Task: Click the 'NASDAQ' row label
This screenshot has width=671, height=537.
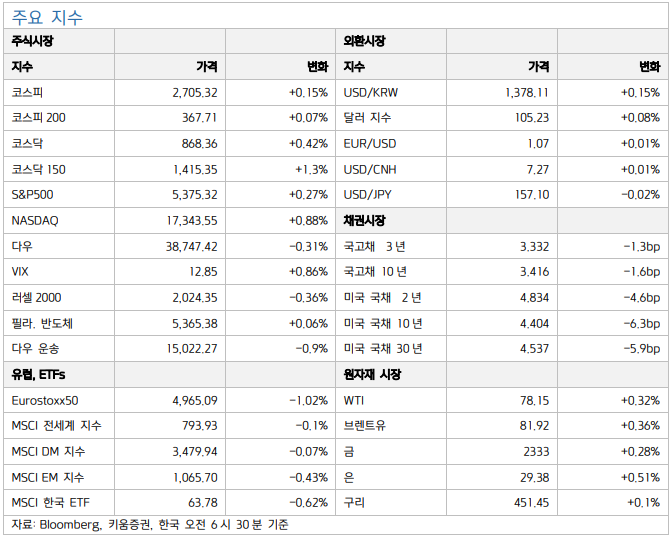Action: [35, 221]
